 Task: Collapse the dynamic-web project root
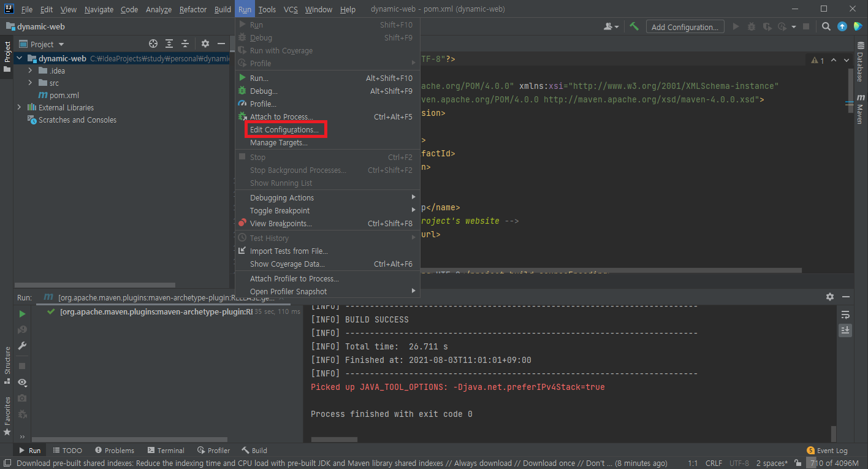point(19,58)
